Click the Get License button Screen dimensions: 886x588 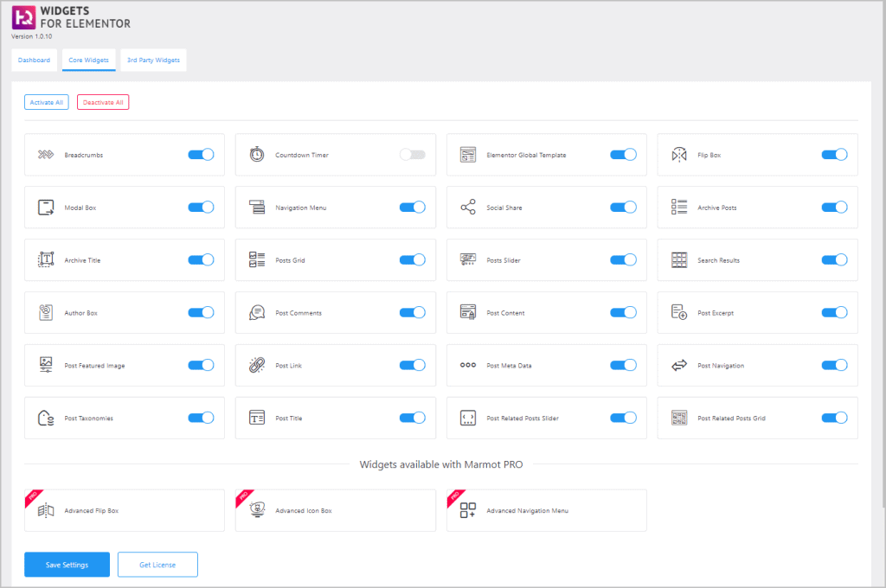(x=157, y=565)
